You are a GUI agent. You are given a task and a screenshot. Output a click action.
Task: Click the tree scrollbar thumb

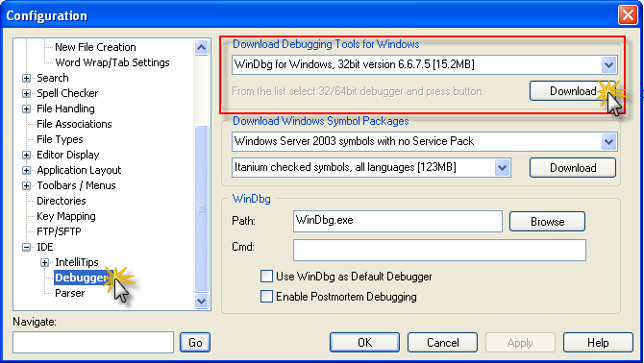(x=201, y=208)
